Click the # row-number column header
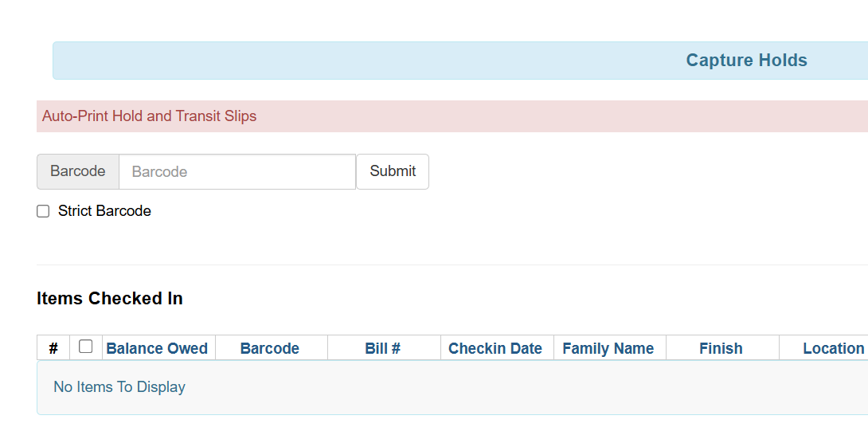 tap(53, 349)
